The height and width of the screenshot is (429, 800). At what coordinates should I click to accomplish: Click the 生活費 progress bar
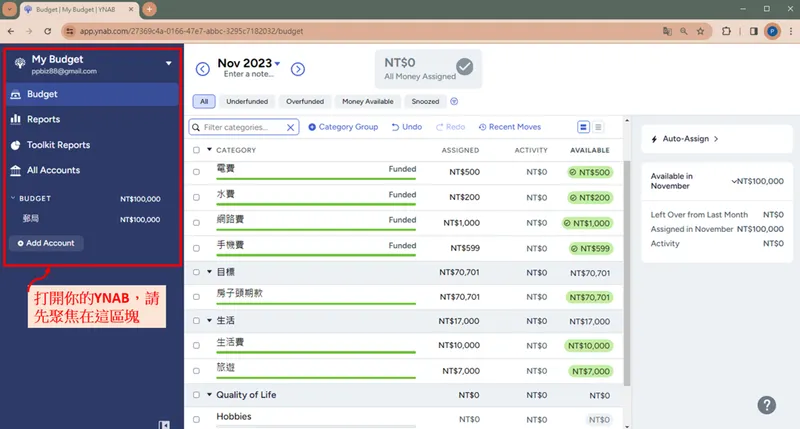(x=316, y=352)
